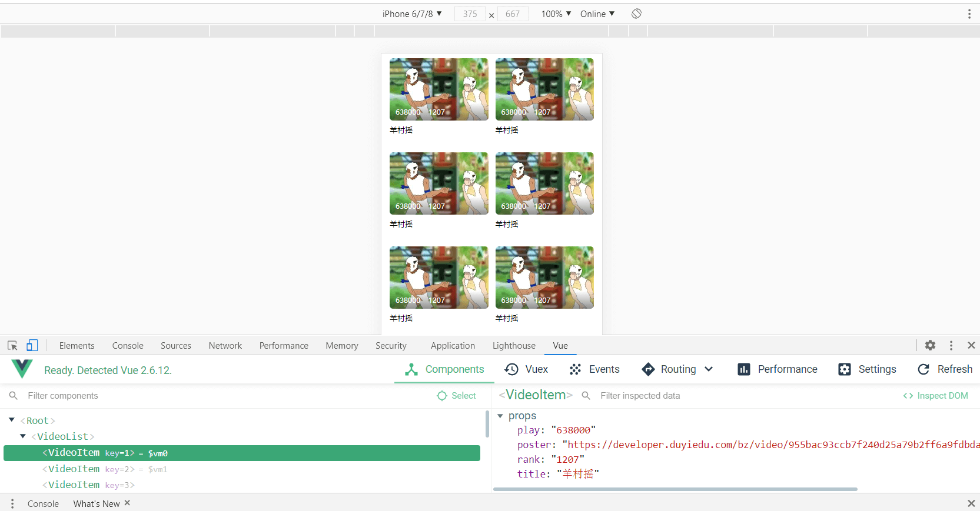Open the Events view

[594, 369]
